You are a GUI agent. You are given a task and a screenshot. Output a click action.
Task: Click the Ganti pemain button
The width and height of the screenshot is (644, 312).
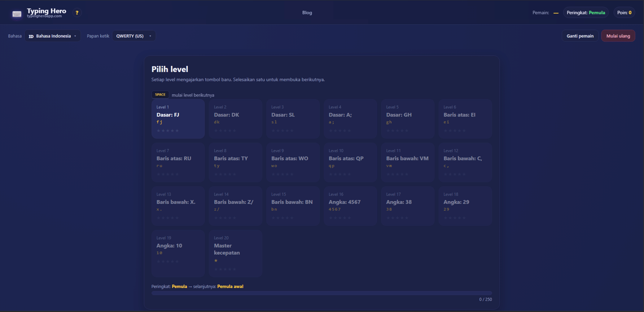point(580,36)
